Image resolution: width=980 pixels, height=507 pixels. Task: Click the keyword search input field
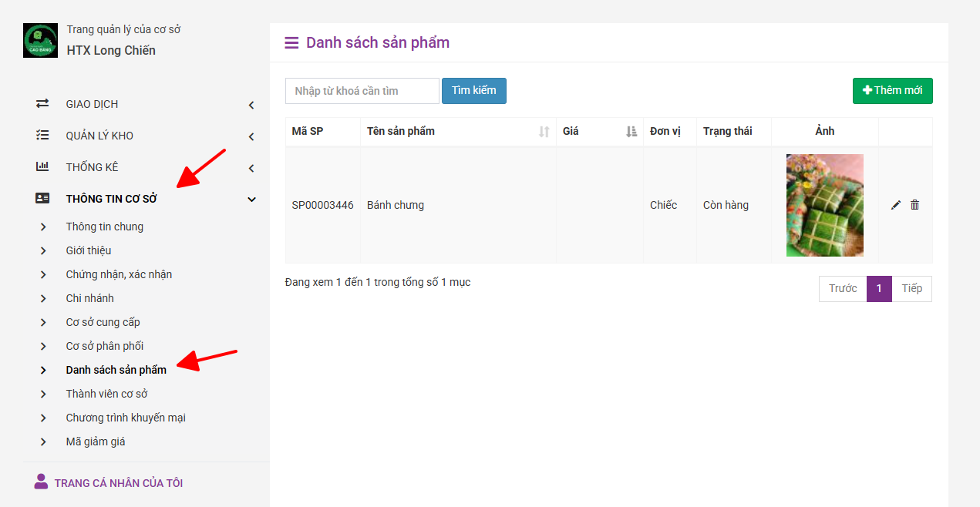tap(362, 91)
